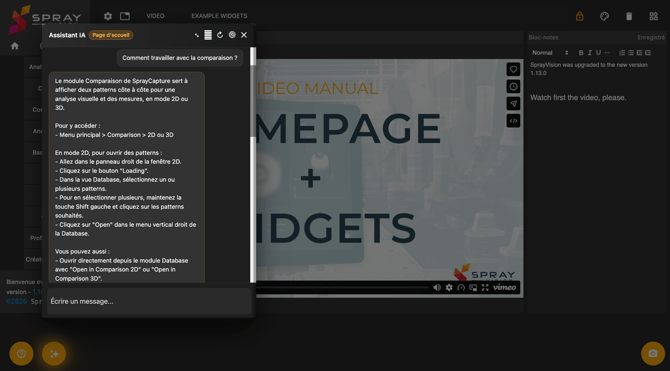670x371 pixels.
Task: Toggle the orange padlock lock icon
Action: pyautogui.click(x=579, y=16)
